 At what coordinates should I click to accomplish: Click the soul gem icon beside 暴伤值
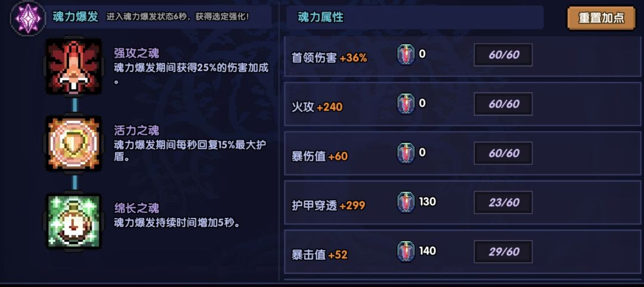pos(405,153)
